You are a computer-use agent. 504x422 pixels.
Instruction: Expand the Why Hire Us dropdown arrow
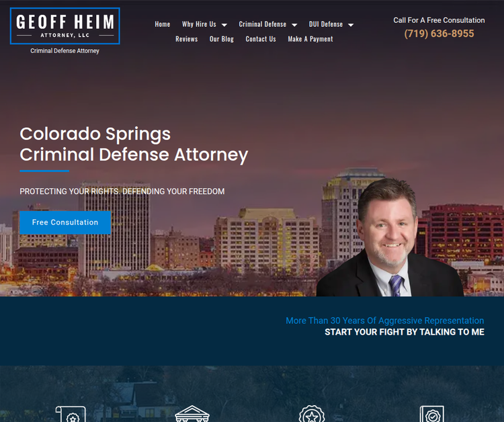[x=224, y=25]
